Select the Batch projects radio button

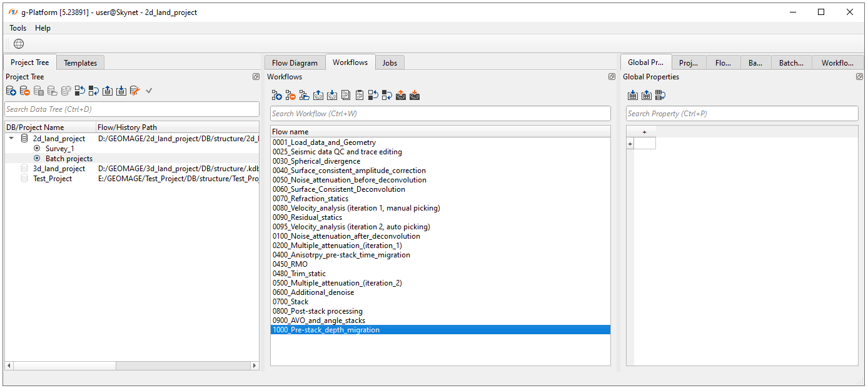[x=37, y=159]
